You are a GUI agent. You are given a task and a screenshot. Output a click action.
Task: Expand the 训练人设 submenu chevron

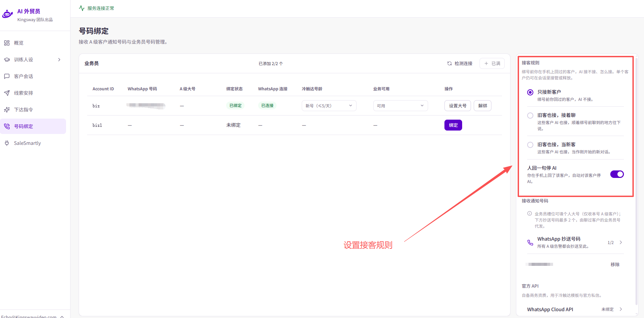(x=59, y=60)
